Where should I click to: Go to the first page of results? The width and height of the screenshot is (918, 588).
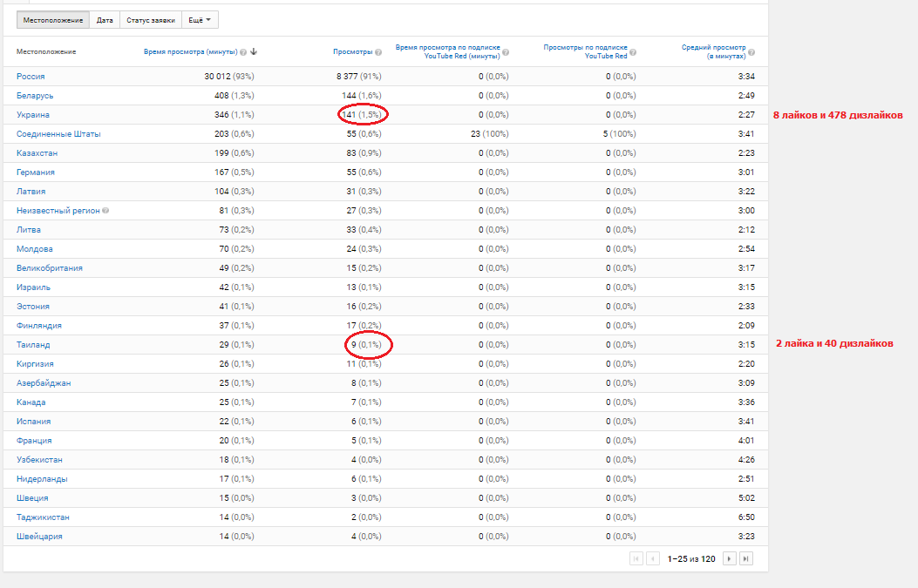[x=636, y=558]
